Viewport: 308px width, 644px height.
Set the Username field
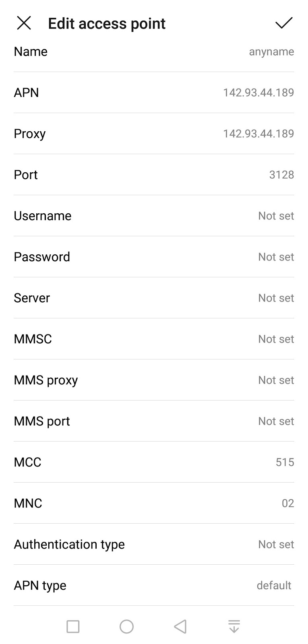click(x=154, y=216)
